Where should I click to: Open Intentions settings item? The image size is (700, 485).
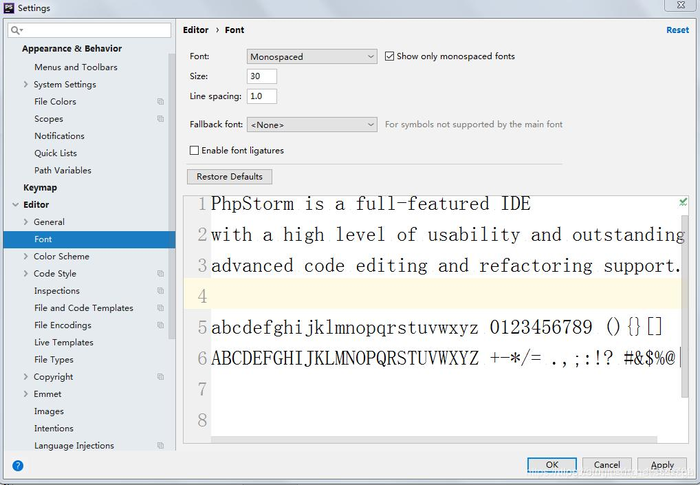[54, 428]
